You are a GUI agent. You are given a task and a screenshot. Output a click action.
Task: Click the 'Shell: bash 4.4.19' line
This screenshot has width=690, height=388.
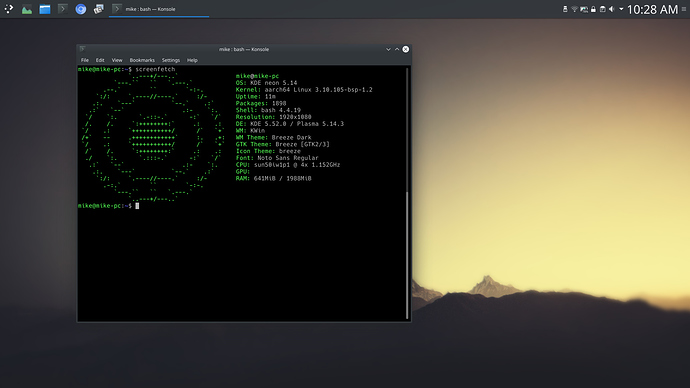coord(268,110)
